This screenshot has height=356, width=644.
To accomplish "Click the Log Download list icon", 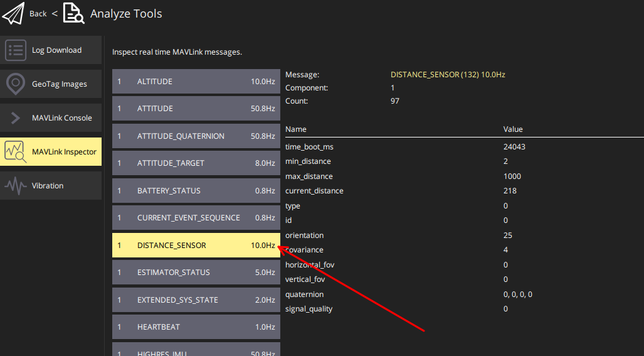I will coord(16,50).
